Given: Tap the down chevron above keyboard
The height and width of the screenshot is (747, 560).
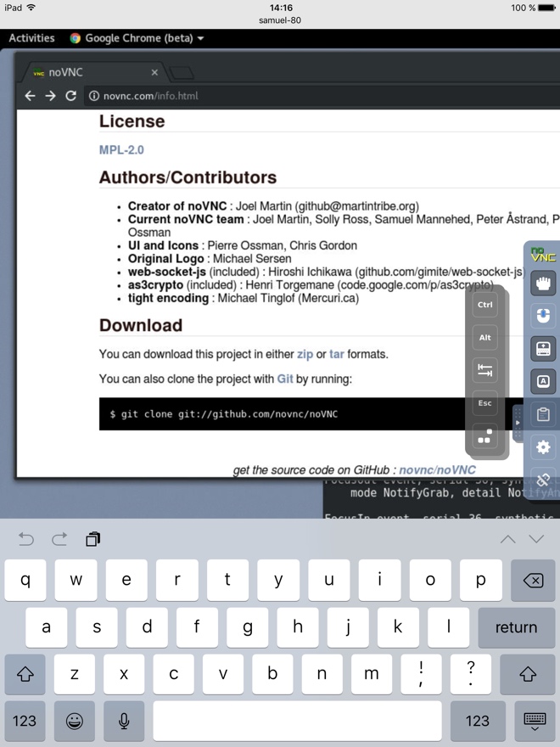Looking at the screenshot, I should pyautogui.click(x=536, y=539).
